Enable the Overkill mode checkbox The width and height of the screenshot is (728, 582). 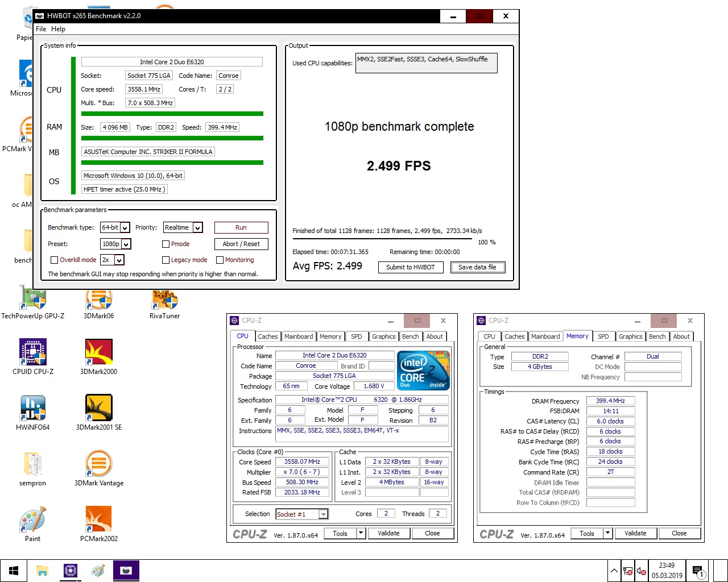[55, 260]
